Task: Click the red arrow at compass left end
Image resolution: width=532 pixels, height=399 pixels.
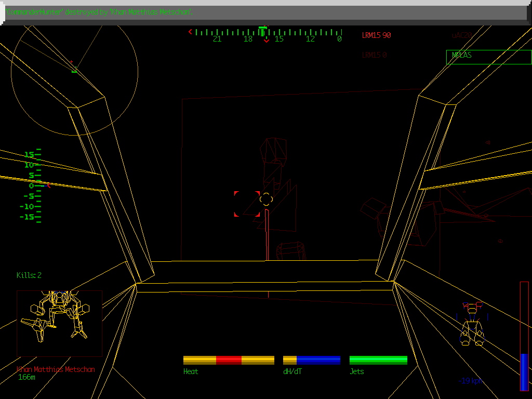Action: coord(190,32)
